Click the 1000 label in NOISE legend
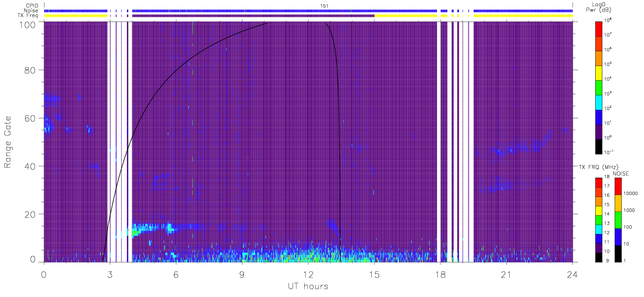Viewport: 644px width, 297px height. pos(630,210)
